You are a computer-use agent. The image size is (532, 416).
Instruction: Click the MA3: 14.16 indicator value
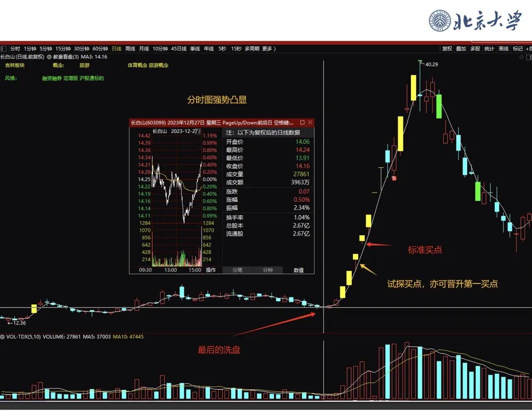94,57
